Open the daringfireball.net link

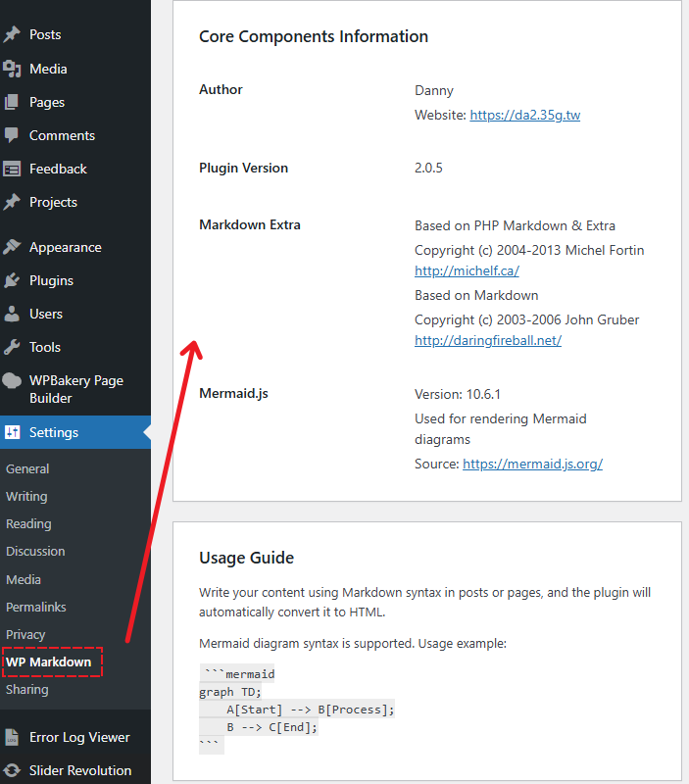pyautogui.click(x=488, y=340)
